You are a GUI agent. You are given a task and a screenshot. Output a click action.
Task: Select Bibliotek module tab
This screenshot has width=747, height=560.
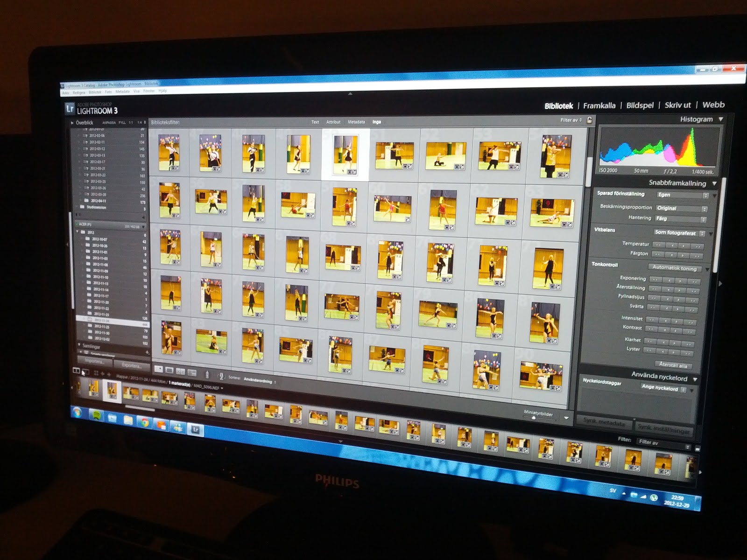tap(558, 106)
